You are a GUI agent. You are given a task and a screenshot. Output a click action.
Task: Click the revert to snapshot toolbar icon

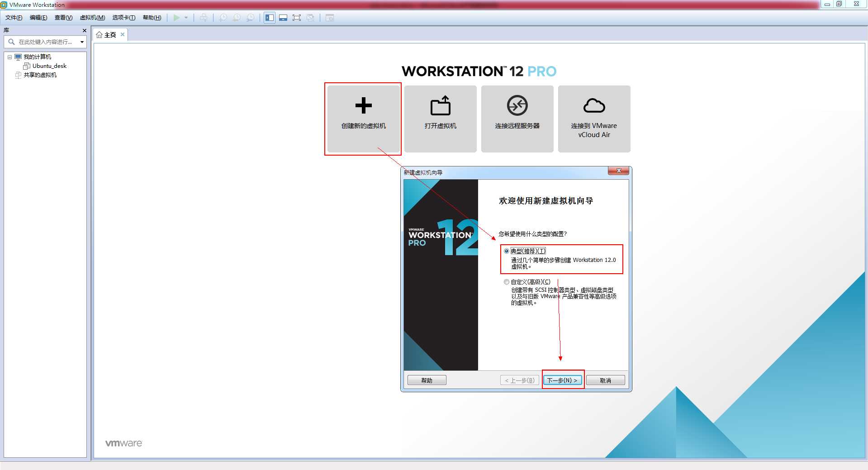(x=237, y=18)
